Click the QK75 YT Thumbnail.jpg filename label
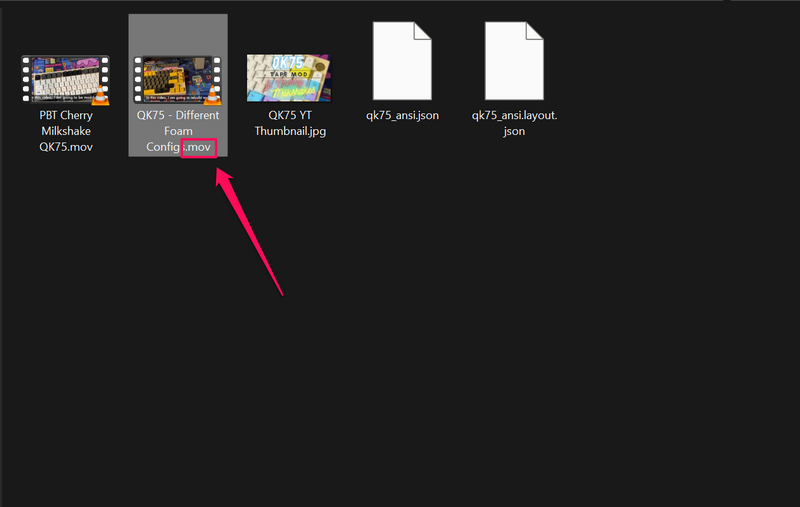Viewport: 800px width, 507px height. [290, 123]
